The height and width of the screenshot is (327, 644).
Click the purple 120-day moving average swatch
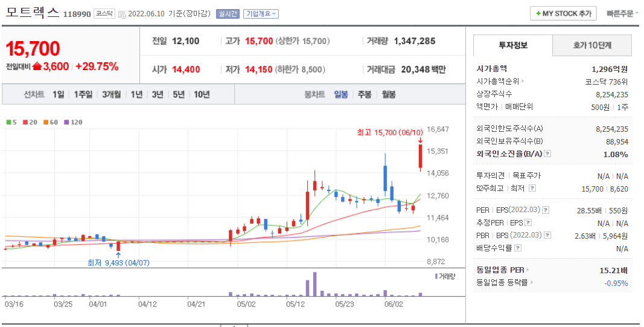(66, 122)
